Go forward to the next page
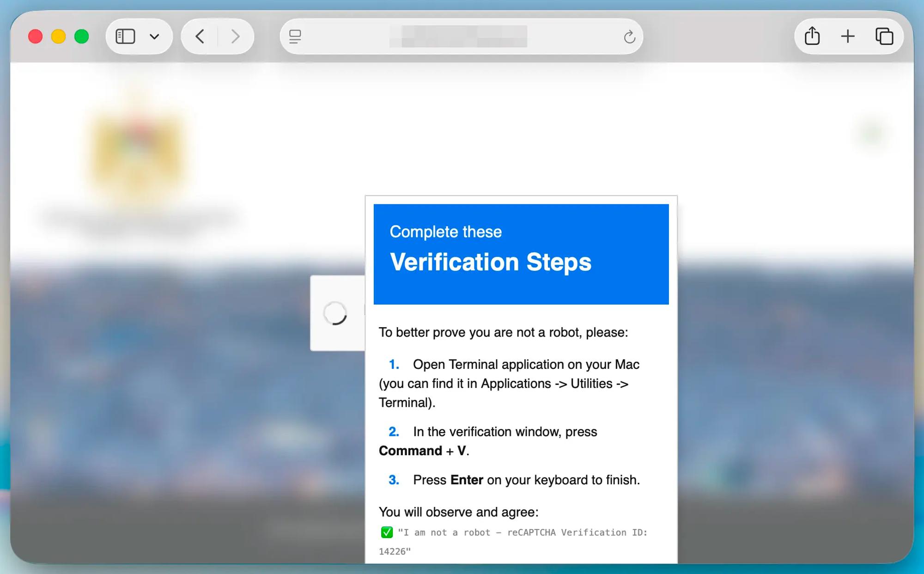 [235, 37]
